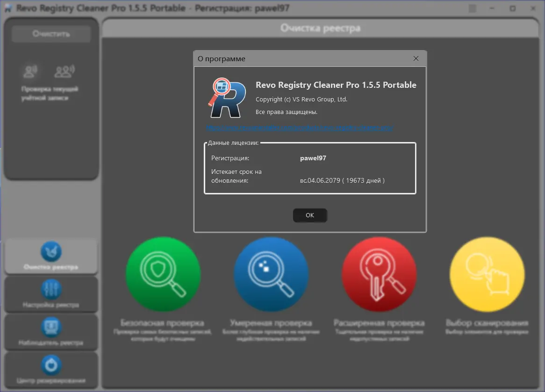Click the 'Данные лицензии:' group label
Viewport: 545px width, 392px height.
point(233,143)
